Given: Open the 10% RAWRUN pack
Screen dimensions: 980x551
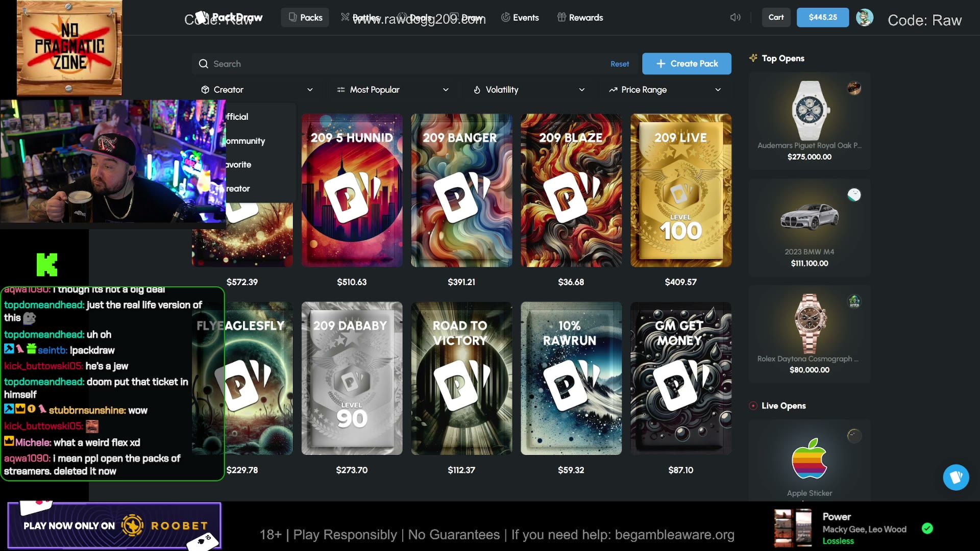Looking at the screenshot, I should click(571, 379).
